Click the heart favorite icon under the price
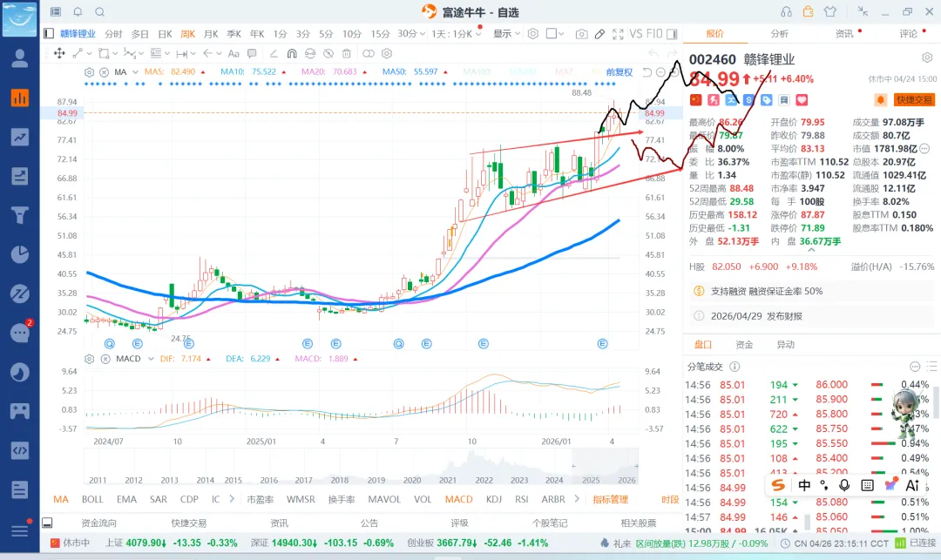This screenshot has width=941, height=560. (x=802, y=100)
